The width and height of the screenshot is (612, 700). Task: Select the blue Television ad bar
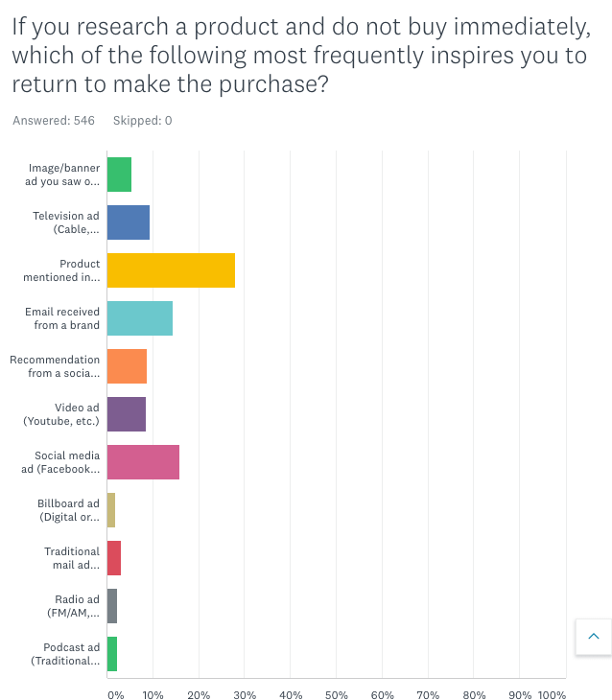pyautogui.click(x=129, y=222)
